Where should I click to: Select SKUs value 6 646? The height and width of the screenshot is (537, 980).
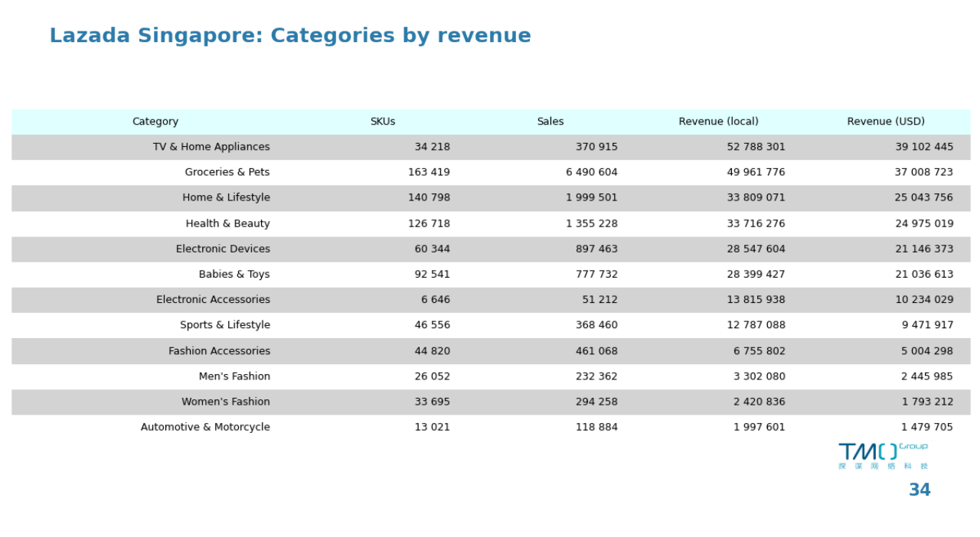tap(436, 299)
